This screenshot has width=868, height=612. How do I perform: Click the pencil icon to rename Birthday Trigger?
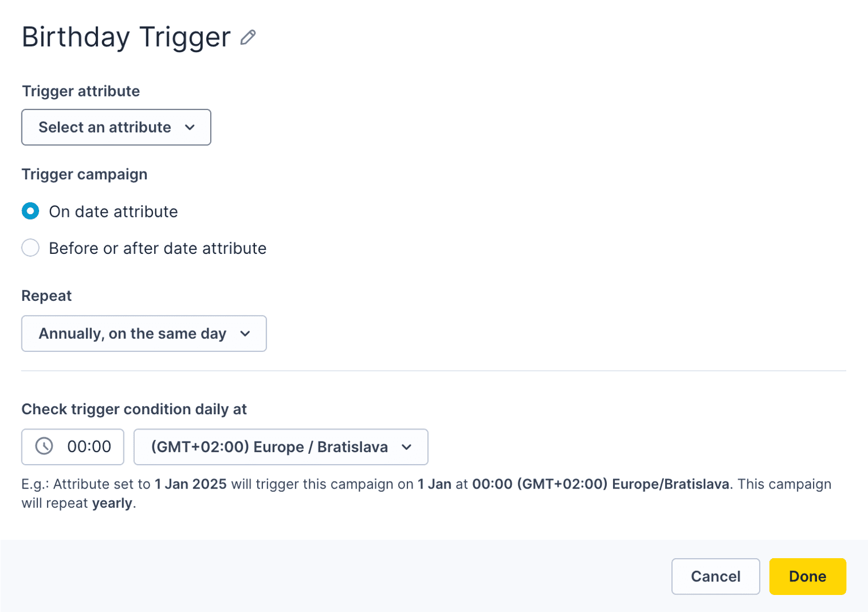pos(248,37)
